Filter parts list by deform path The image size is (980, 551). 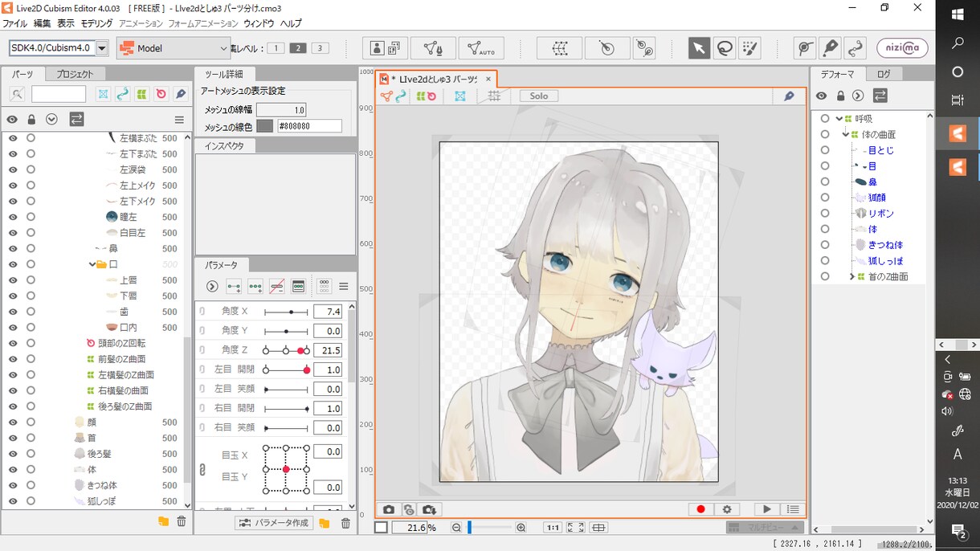point(123,94)
